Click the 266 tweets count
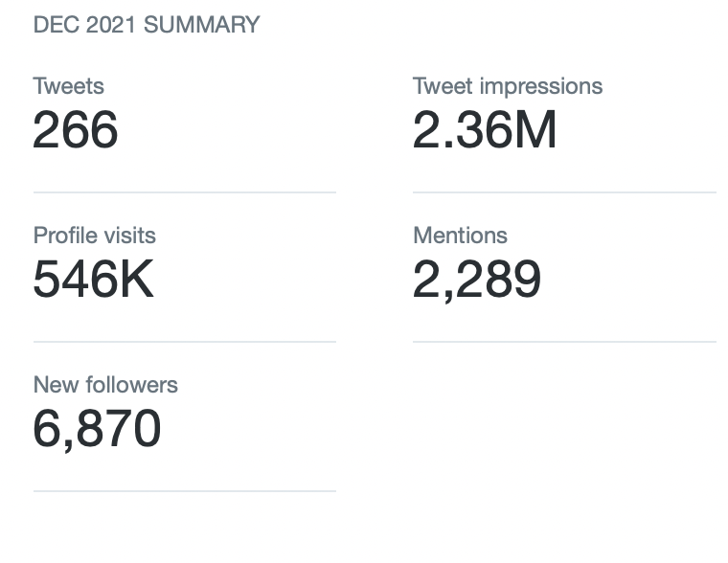728x563 pixels. (76, 129)
